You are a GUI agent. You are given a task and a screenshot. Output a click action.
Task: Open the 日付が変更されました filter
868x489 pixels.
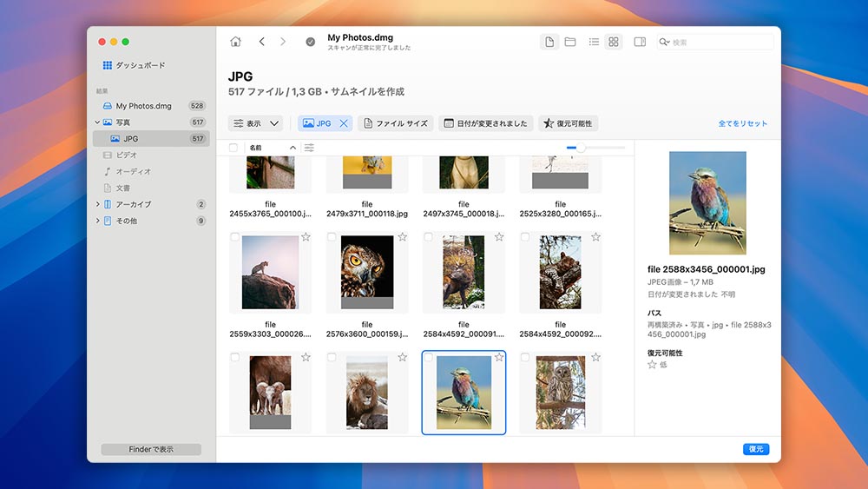pos(486,123)
